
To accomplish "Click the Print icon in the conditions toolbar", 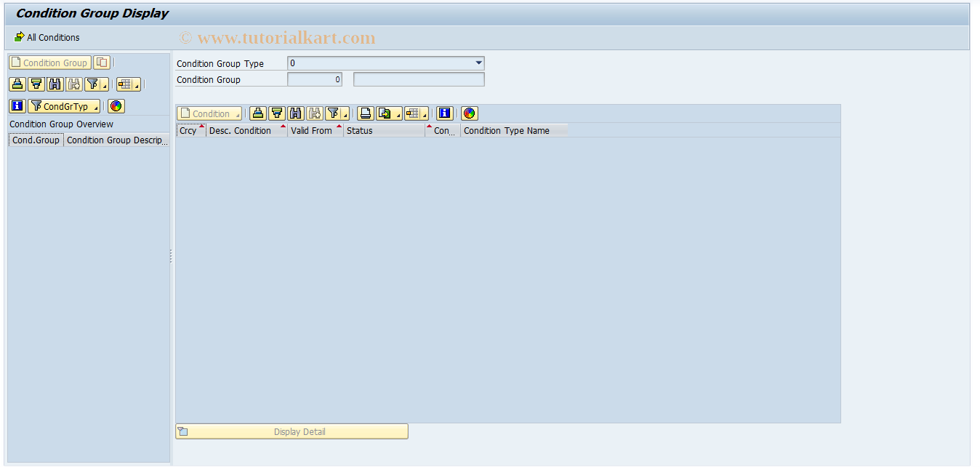I will point(366,113).
